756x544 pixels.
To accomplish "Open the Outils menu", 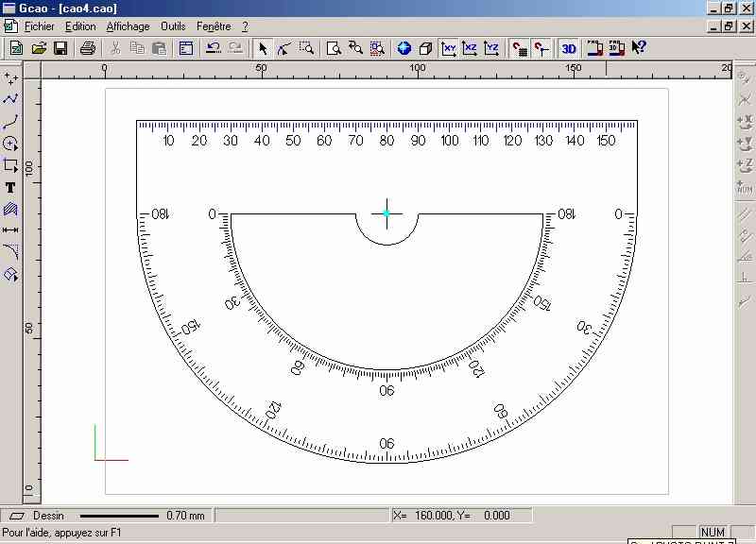I will (x=173, y=26).
